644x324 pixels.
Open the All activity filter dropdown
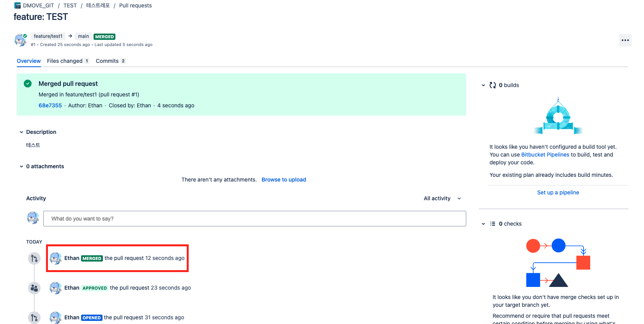pos(442,198)
